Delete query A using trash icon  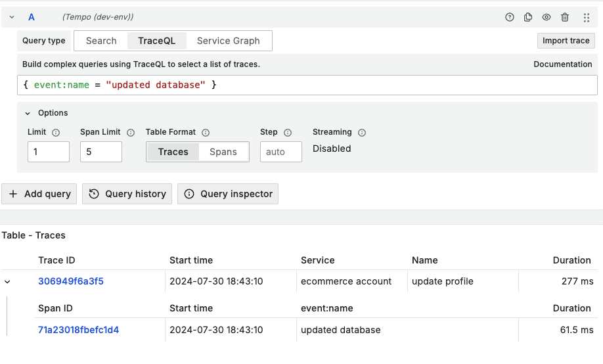[565, 18]
